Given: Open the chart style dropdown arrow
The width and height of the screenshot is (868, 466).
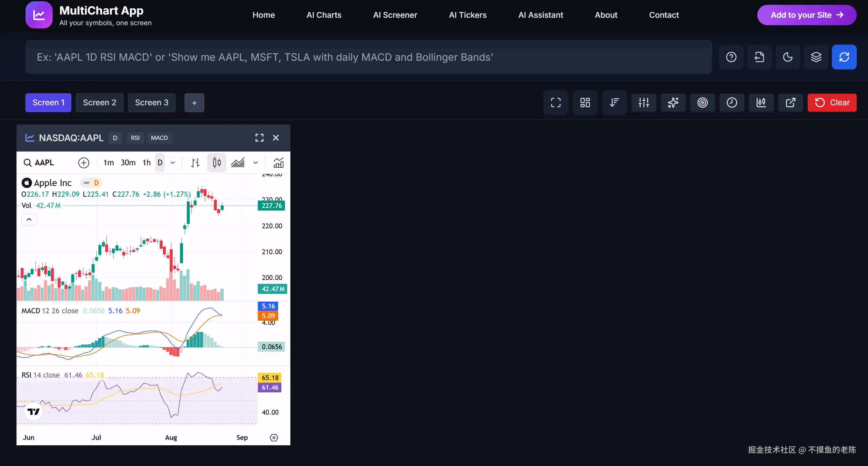Looking at the screenshot, I should click(x=256, y=163).
